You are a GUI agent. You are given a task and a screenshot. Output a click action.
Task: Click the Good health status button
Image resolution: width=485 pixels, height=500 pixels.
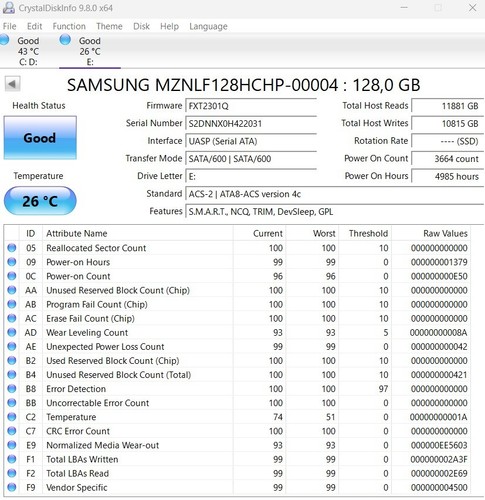tap(40, 138)
